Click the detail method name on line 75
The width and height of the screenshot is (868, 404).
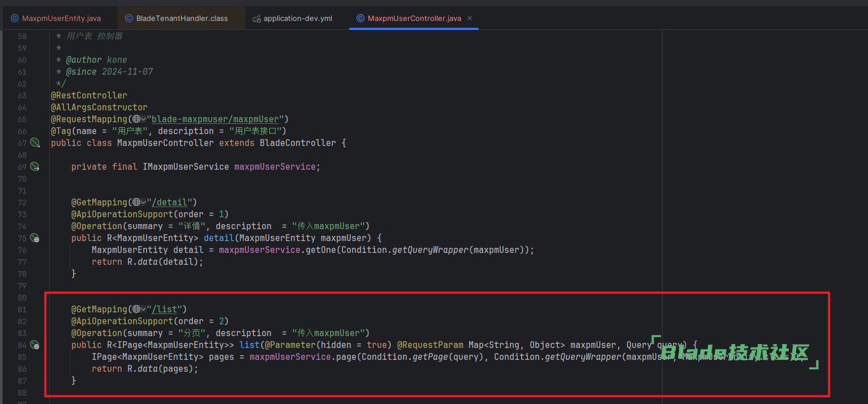pyautogui.click(x=219, y=238)
